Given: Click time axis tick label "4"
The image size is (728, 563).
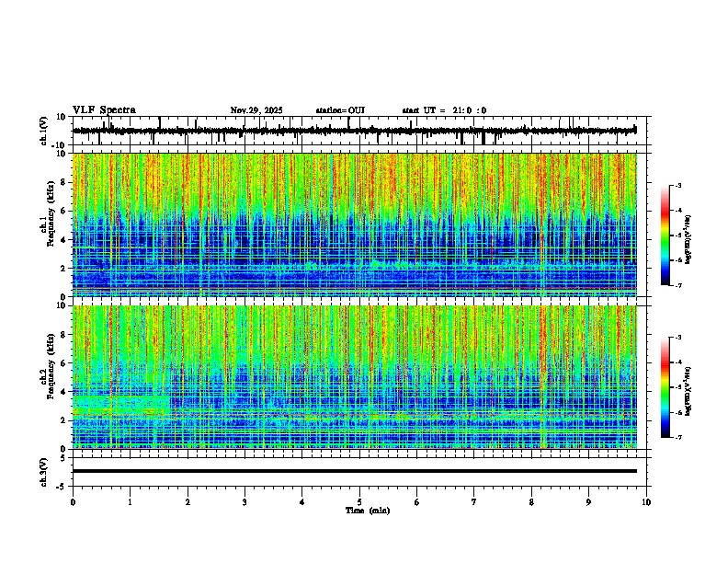Looking at the screenshot, I should tap(301, 502).
